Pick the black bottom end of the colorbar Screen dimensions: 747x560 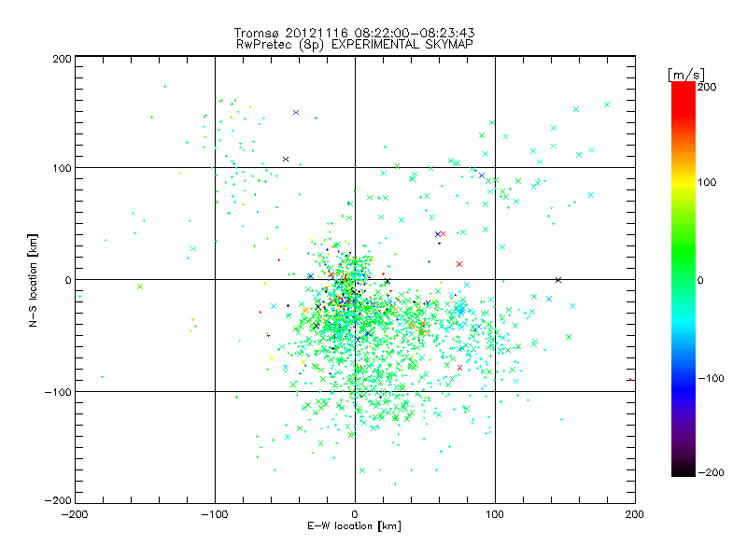click(x=684, y=471)
